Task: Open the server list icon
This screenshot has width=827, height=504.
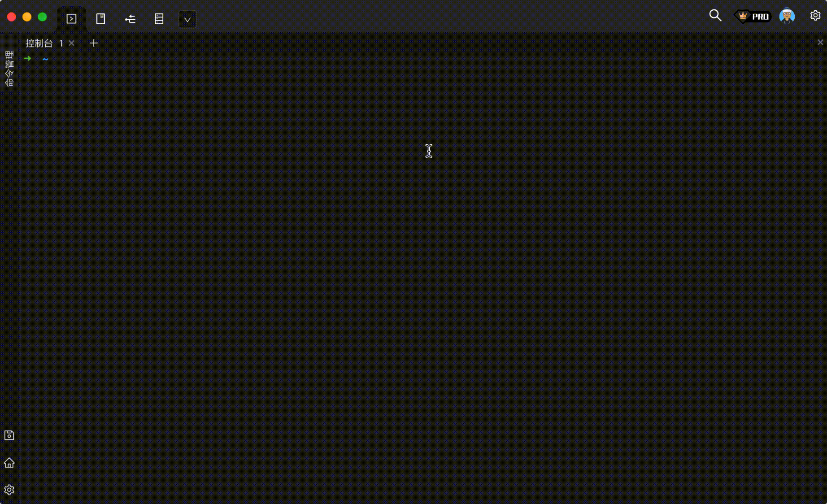Action: 159,19
